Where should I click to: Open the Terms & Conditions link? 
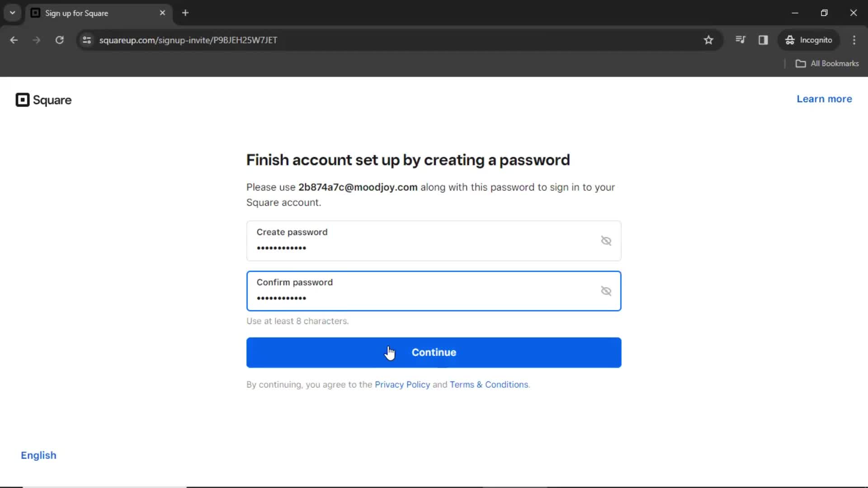tap(489, 385)
